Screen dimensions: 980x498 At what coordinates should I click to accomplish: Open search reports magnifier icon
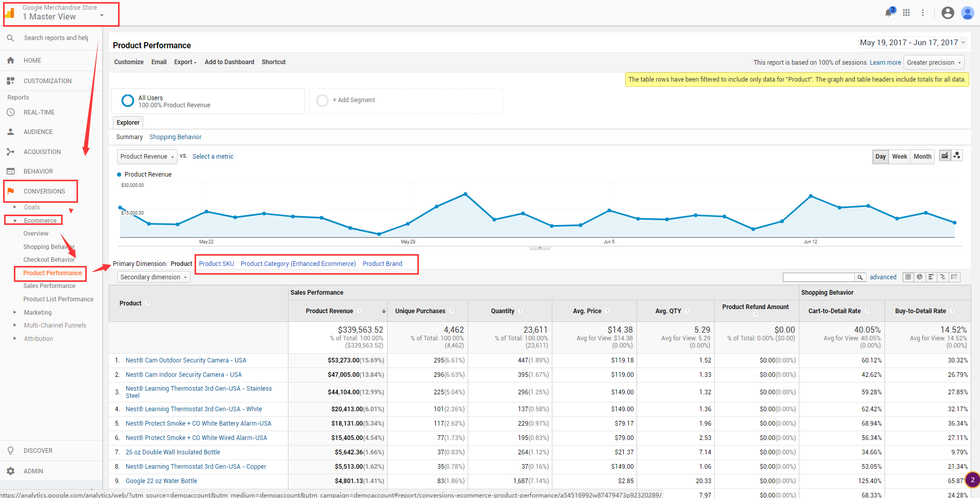pyautogui.click(x=10, y=38)
